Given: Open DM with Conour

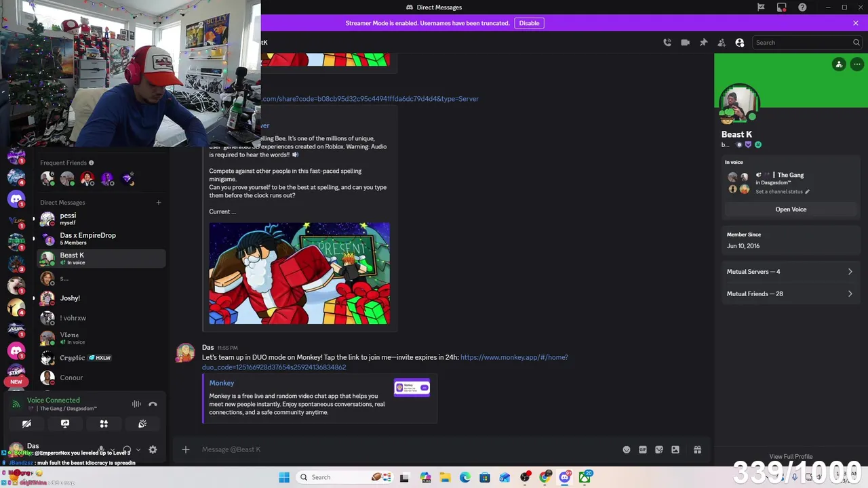Looking at the screenshot, I should tap(100, 378).
